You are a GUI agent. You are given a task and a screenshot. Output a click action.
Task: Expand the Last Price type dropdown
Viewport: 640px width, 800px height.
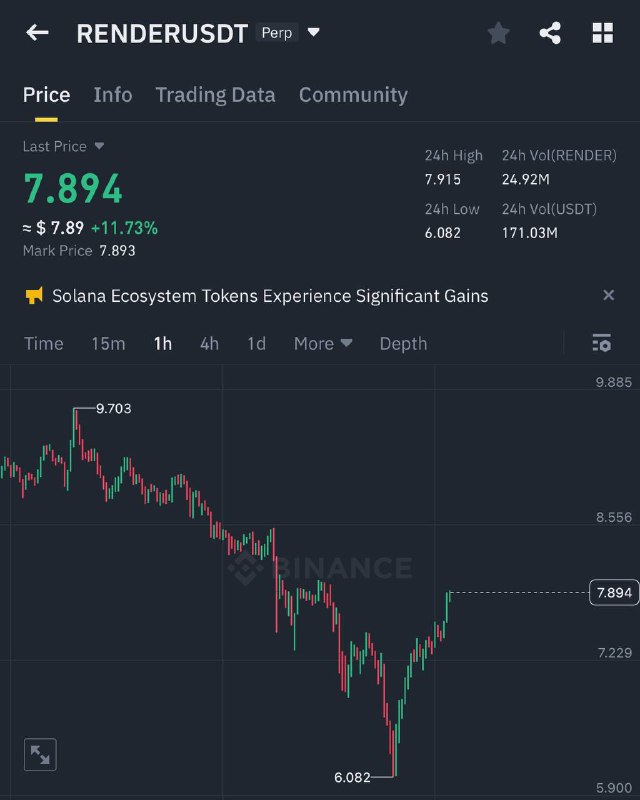(x=99, y=146)
